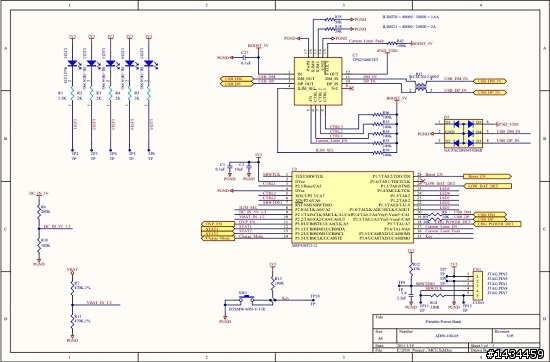Screen dimensions: 550x362
Task: Click the no-connect X on the N/C pin
Action: 352,89
